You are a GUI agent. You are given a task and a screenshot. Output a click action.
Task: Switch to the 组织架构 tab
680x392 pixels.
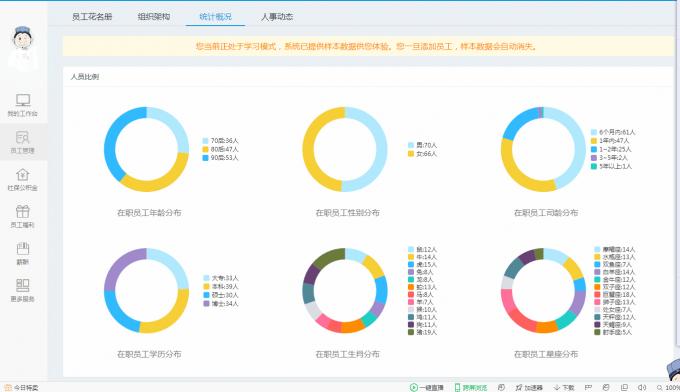(x=154, y=16)
